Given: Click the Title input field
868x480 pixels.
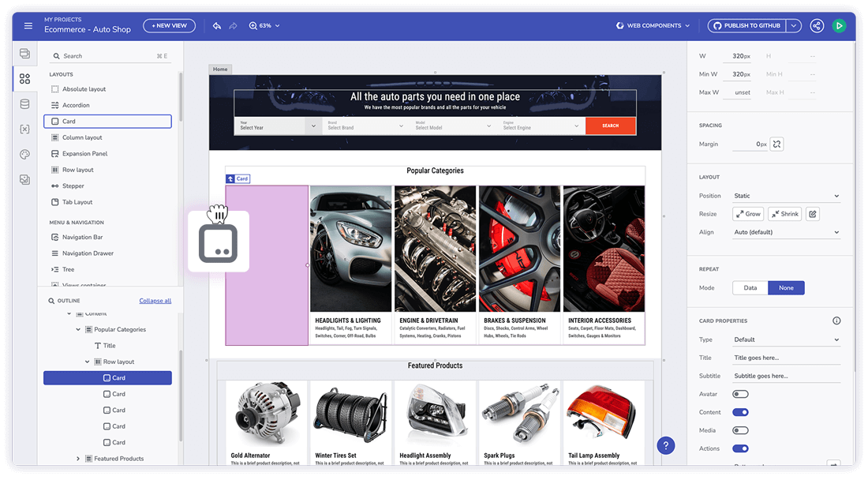Looking at the screenshot, I should 786,358.
